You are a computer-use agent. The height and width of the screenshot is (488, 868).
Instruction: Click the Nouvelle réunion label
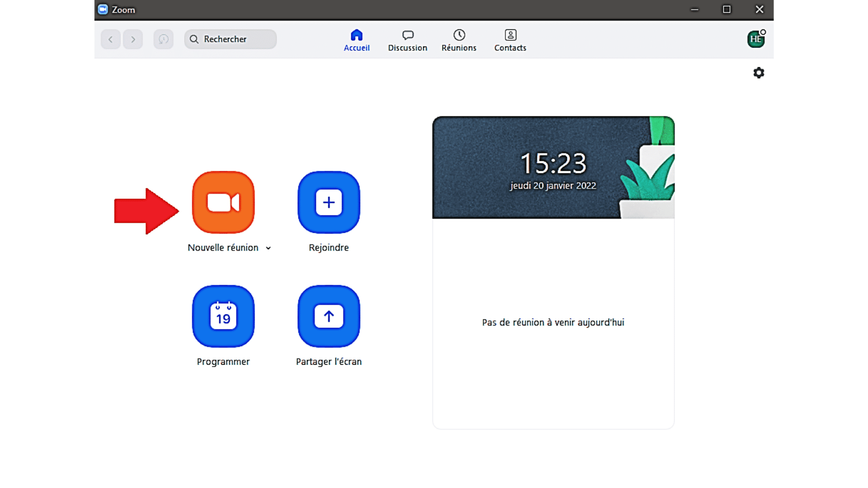(x=223, y=248)
